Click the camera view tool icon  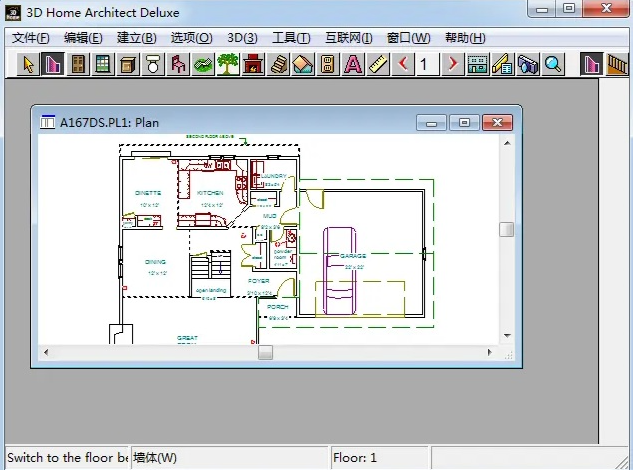[528, 65]
